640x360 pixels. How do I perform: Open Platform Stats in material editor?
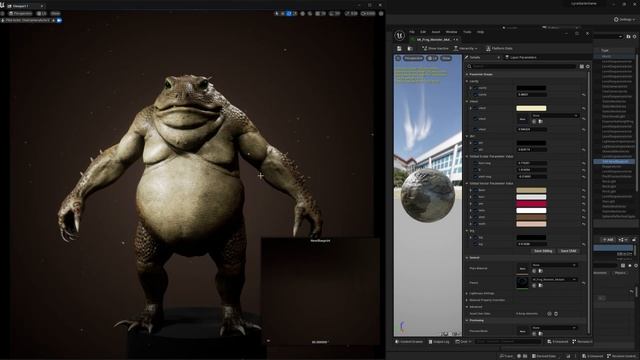(x=499, y=49)
